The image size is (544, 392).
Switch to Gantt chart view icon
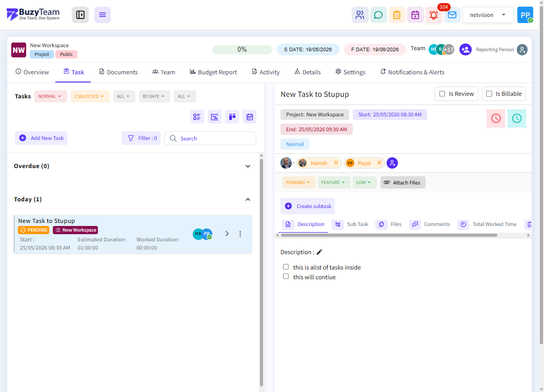(214, 117)
